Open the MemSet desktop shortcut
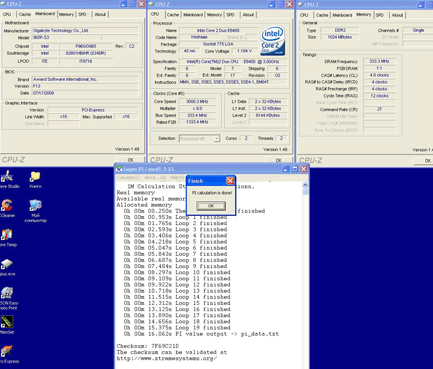Viewport: 433px width, 369px height. [7, 325]
